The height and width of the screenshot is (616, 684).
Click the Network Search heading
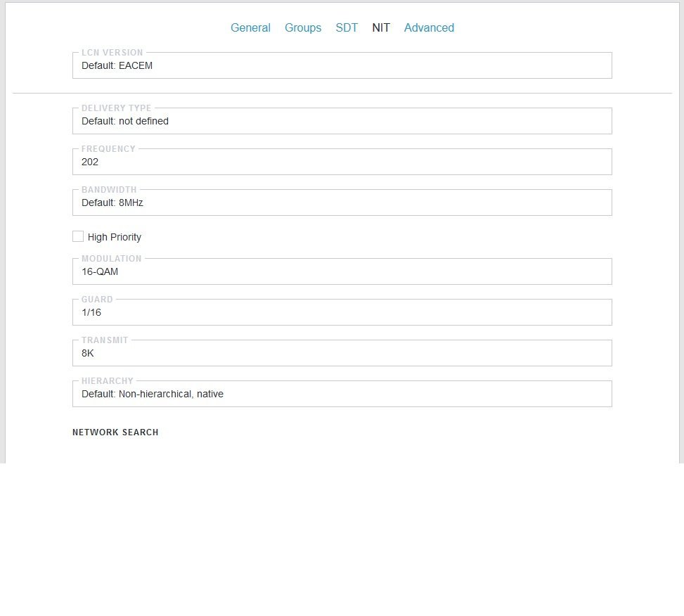click(115, 432)
